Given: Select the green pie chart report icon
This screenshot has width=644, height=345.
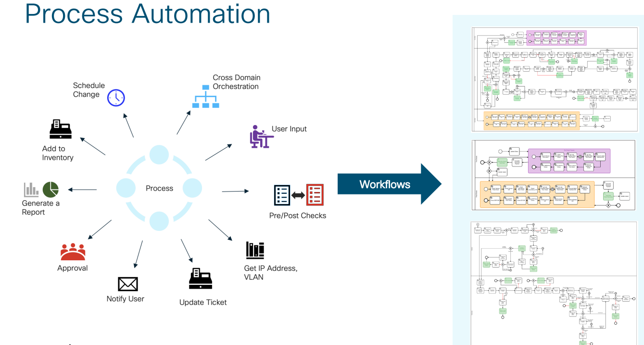Looking at the screenshot, I should click(51, 190).
